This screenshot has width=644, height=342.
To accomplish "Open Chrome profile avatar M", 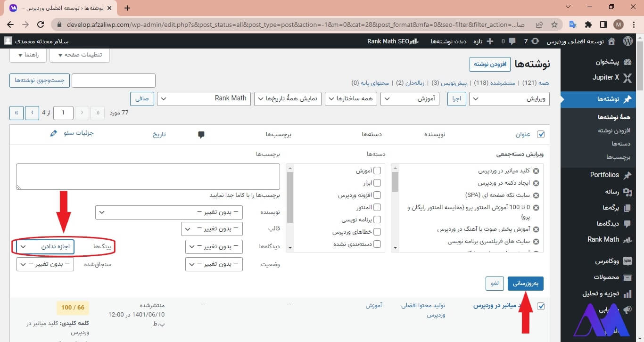I will coord(619,24).
